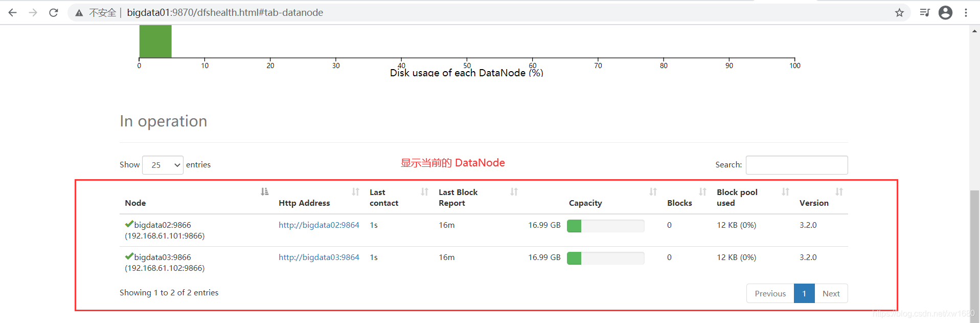The image size is (980, 323).
Task: Click version '3.2.0' in bigdata02 row
Action: (x=808, y=225)
